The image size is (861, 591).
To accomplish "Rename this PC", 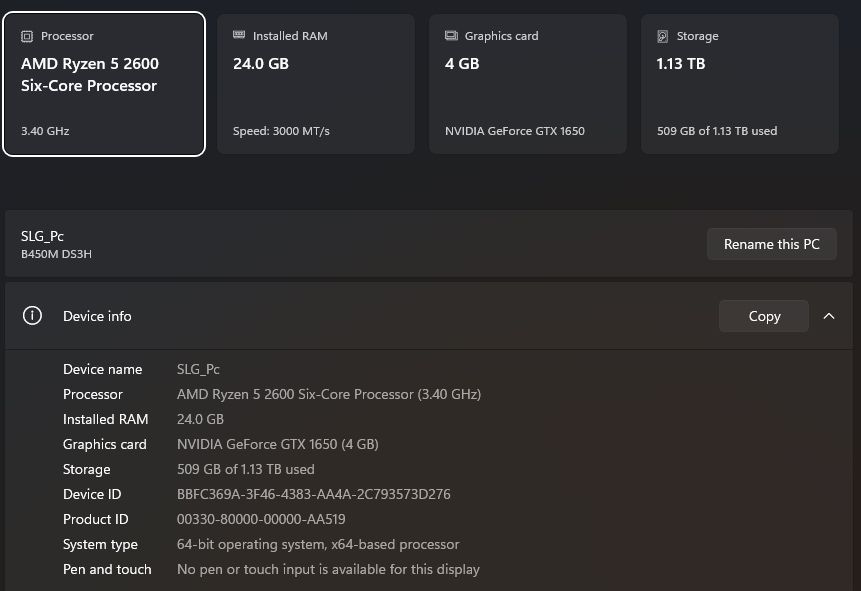I will pyautogui.click(x=771, y=244).
